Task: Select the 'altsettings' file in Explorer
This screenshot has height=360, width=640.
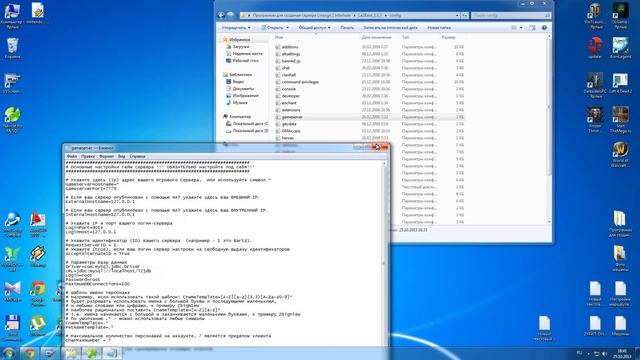Action: click(x=291, y=54)
